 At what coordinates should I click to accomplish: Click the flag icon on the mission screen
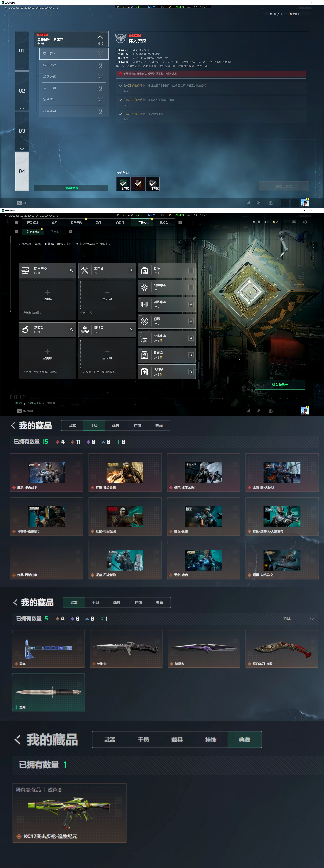pos(259,203)
